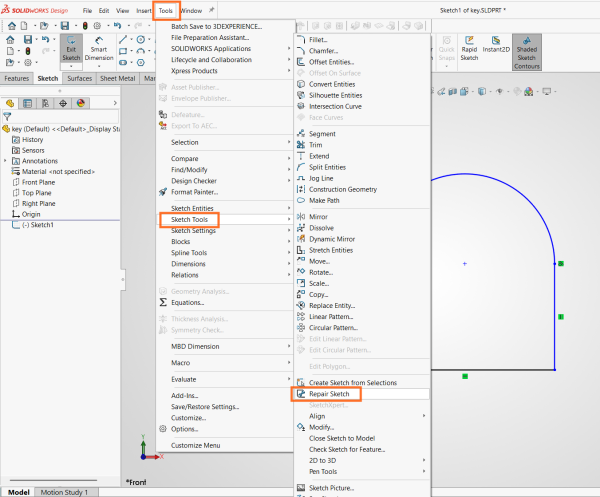Viewport: 600px width, 497px height.
Task: Open the Window menu
Action: point(191,11)
